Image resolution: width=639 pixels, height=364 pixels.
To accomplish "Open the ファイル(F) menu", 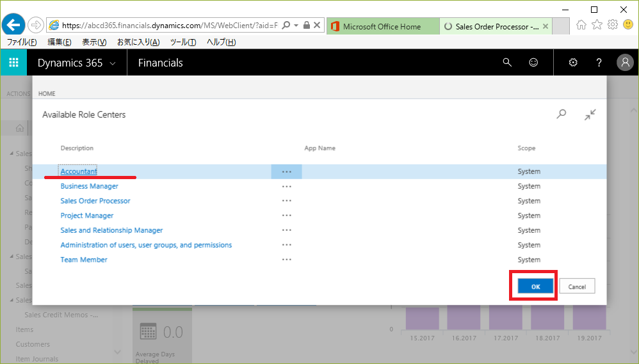I will pyautogui.click(x=22, y=42).
